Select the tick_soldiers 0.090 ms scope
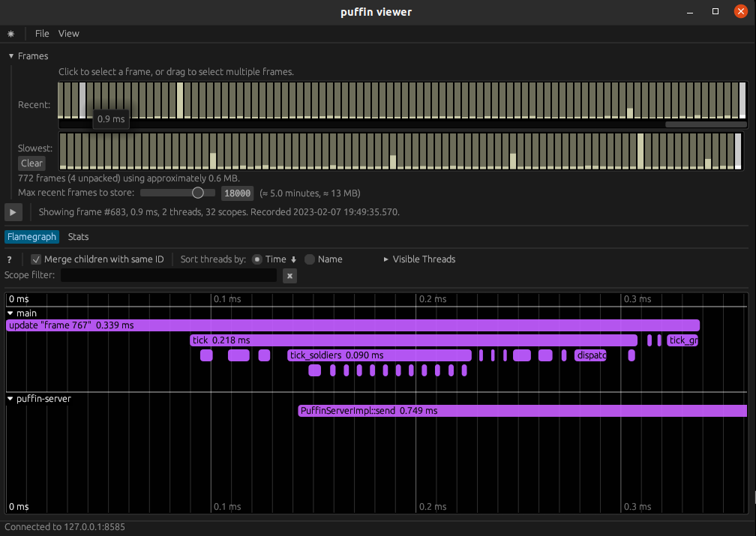This screenshot has width=756, height=536. 379,355
